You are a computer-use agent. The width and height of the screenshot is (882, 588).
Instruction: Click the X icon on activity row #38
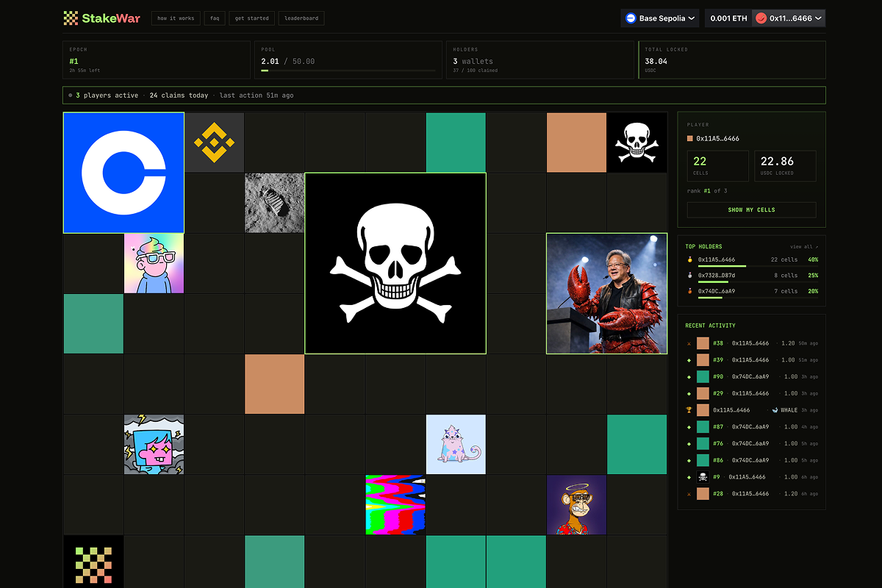[x=689, y=343]
